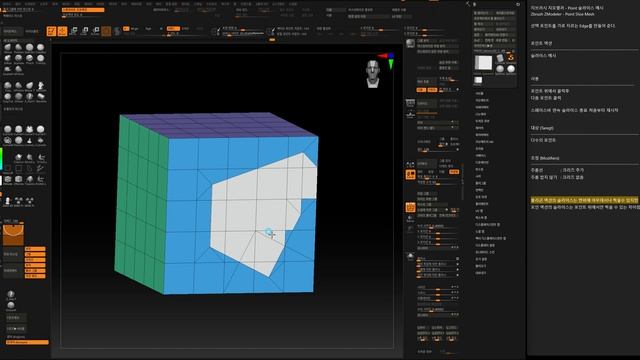640x360 pixels.
Task: Click the topmost button in the orange stack under color picker
Action: [35, 249]
